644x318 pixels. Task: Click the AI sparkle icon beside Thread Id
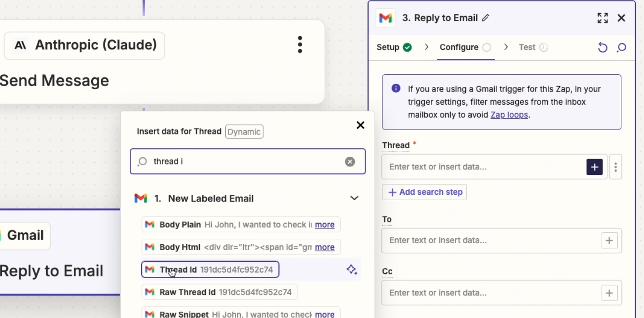pyautogui.click(x=351, y=270)
